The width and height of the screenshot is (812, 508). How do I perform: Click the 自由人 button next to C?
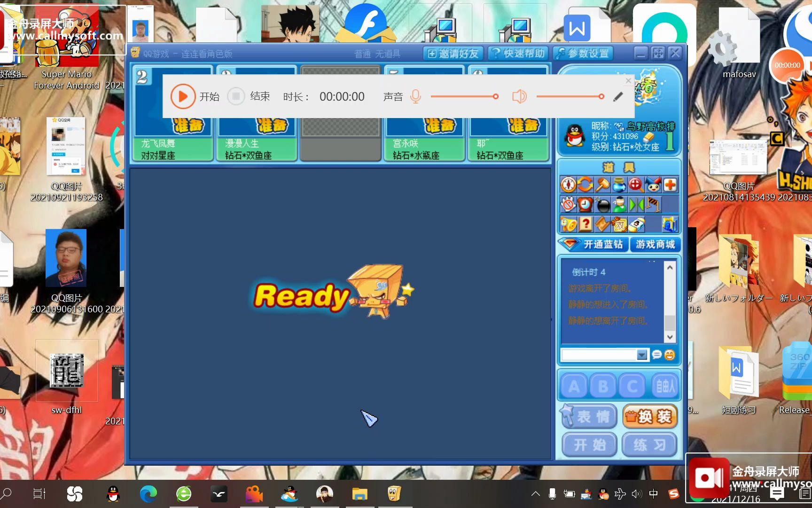coord(665,386)
